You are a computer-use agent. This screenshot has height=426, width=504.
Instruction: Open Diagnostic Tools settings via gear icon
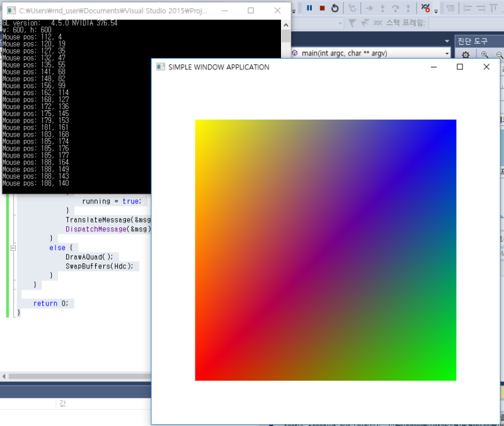465,55
